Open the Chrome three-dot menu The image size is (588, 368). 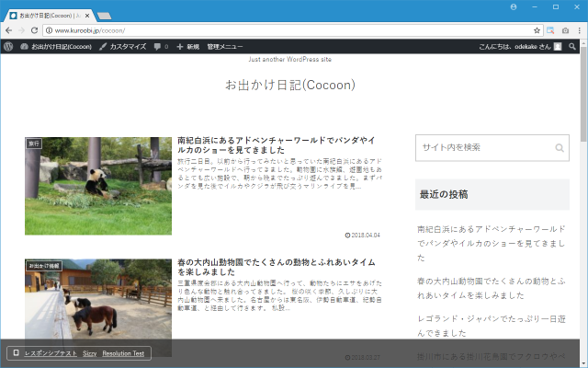(579, 30)
